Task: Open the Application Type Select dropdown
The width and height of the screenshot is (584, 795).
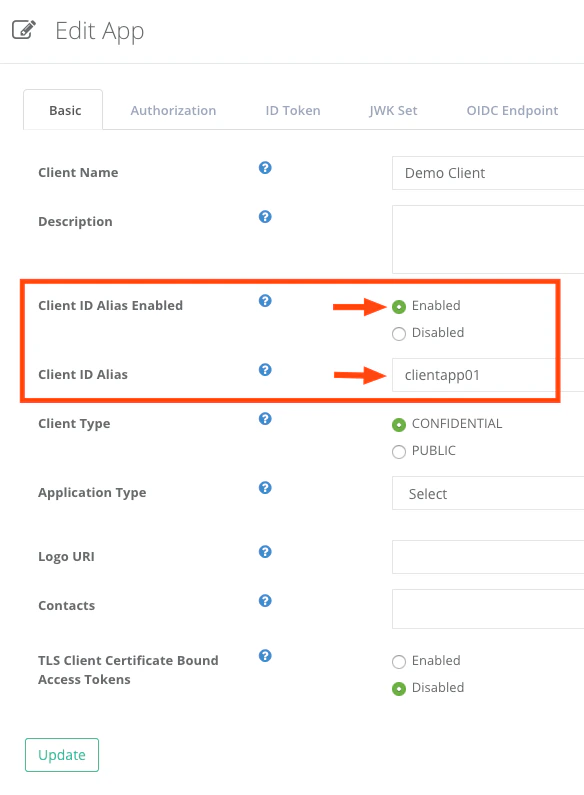Action: tap(488, 493)
